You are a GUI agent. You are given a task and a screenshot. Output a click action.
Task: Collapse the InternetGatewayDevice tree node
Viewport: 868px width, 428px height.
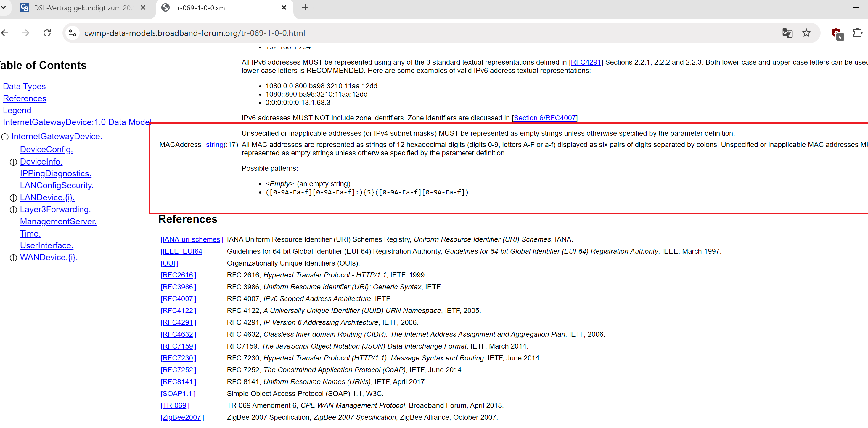pos(5,137)
